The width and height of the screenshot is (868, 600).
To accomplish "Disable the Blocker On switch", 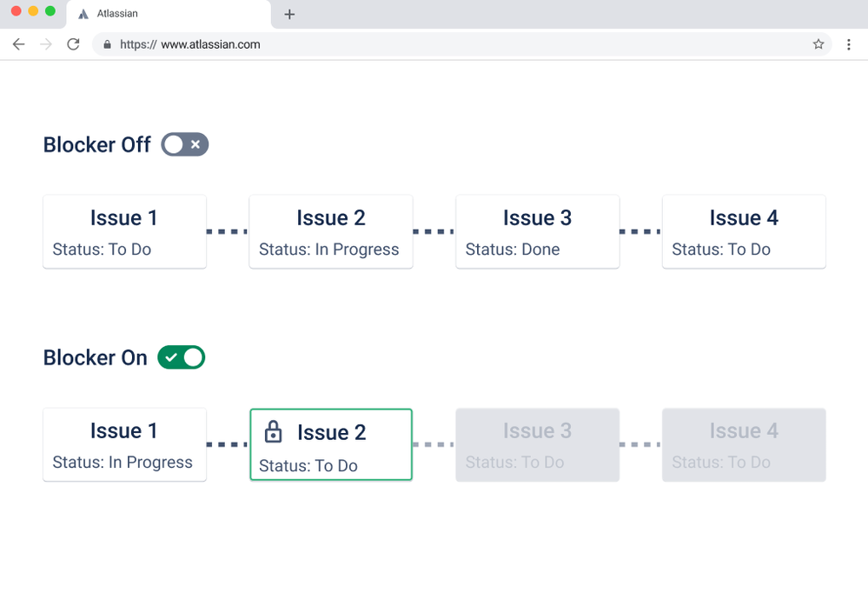I will coord(181,357).
